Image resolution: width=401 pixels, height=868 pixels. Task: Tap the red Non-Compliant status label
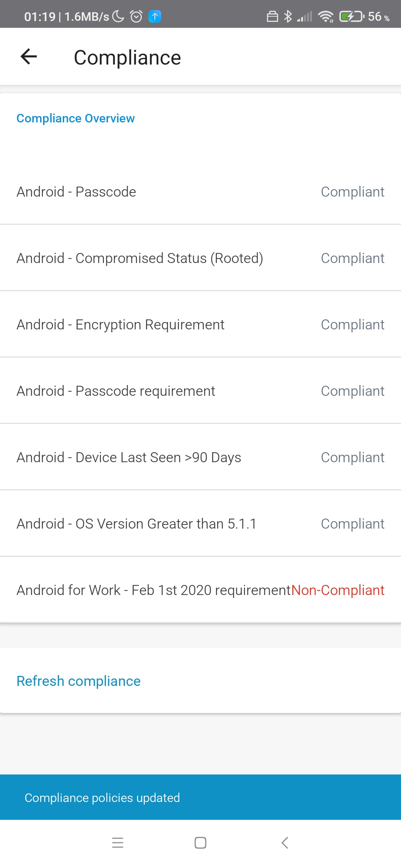point(338,590)
